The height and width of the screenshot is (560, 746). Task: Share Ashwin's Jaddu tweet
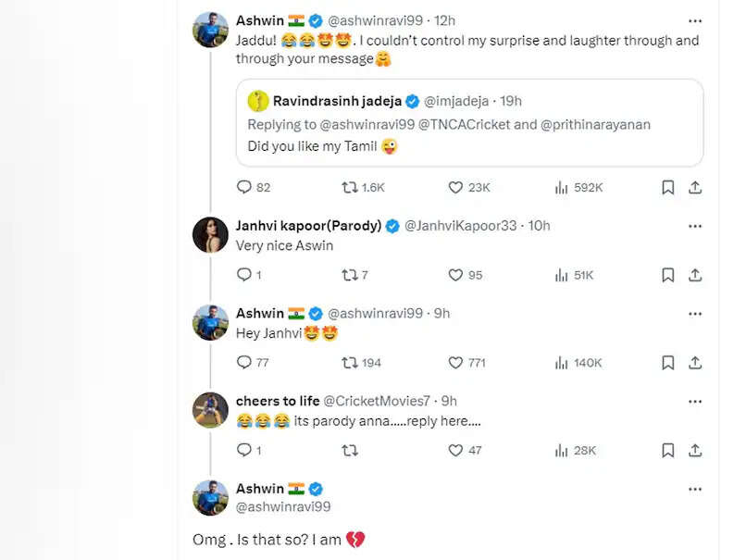[695, 187]
